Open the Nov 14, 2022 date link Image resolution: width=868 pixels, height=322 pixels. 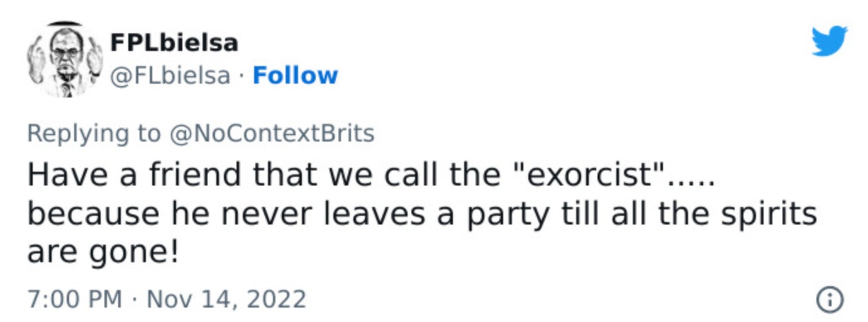click(x=226, y=298)
